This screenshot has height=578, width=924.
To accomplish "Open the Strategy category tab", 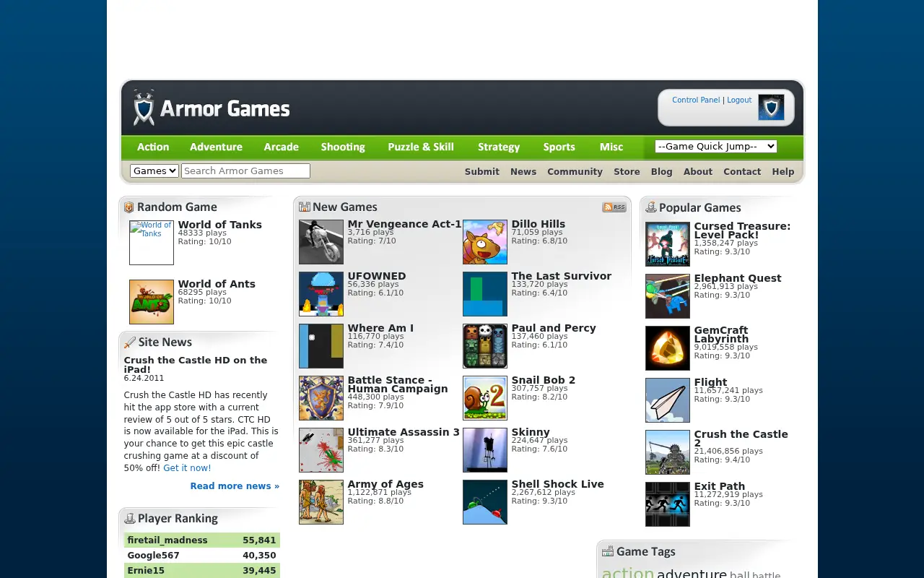I will click(499, 147).
